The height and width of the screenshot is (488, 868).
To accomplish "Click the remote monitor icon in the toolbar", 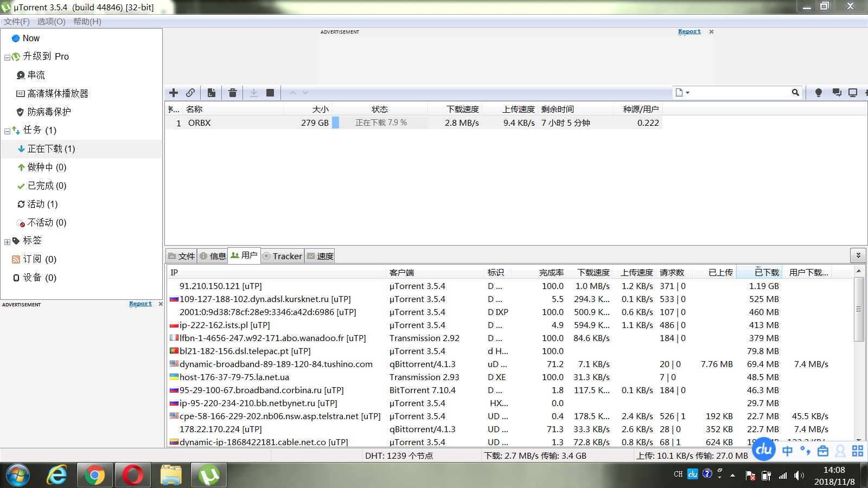I will (x=853, y=93).
